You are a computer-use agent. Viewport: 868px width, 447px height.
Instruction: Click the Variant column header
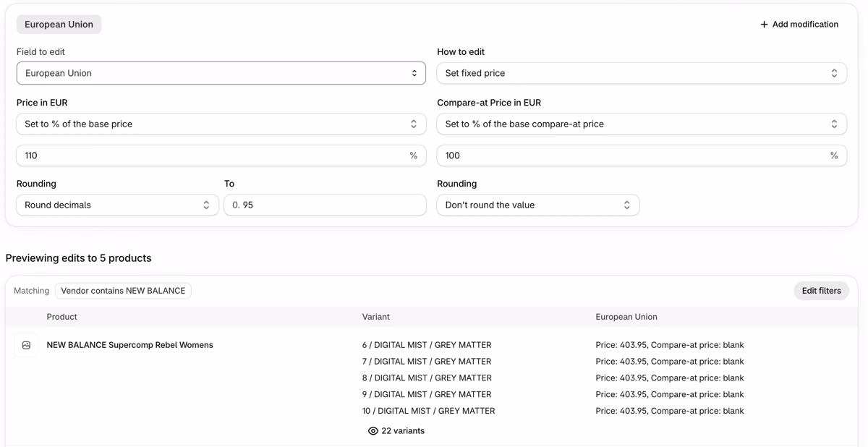tap(376, 317)
